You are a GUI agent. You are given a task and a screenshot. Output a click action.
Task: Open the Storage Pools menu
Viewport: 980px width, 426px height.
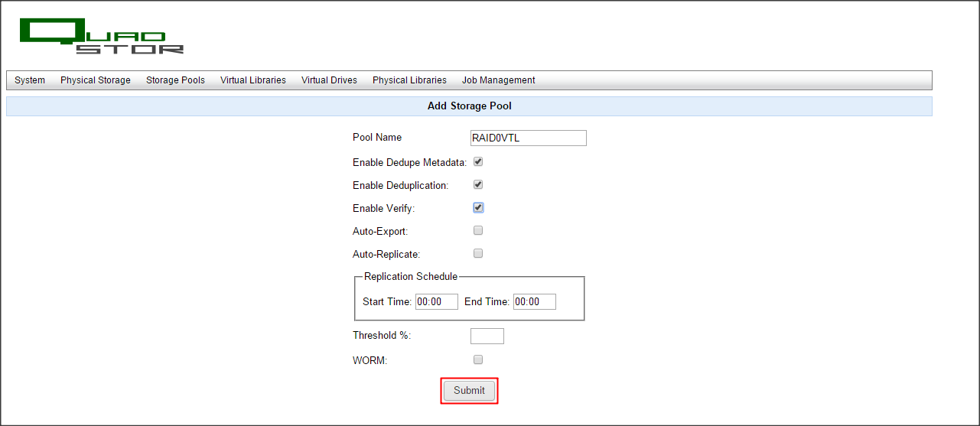(x=175, y=80)
